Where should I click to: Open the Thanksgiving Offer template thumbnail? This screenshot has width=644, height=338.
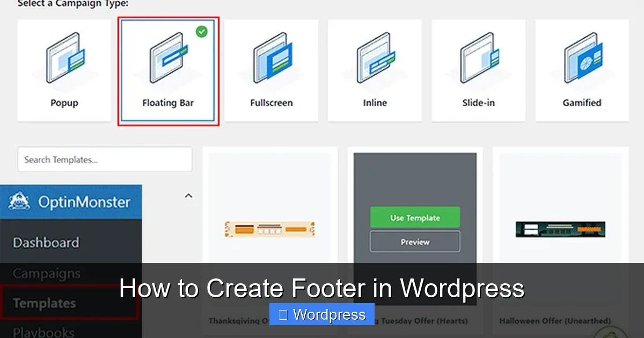(270, 227)
